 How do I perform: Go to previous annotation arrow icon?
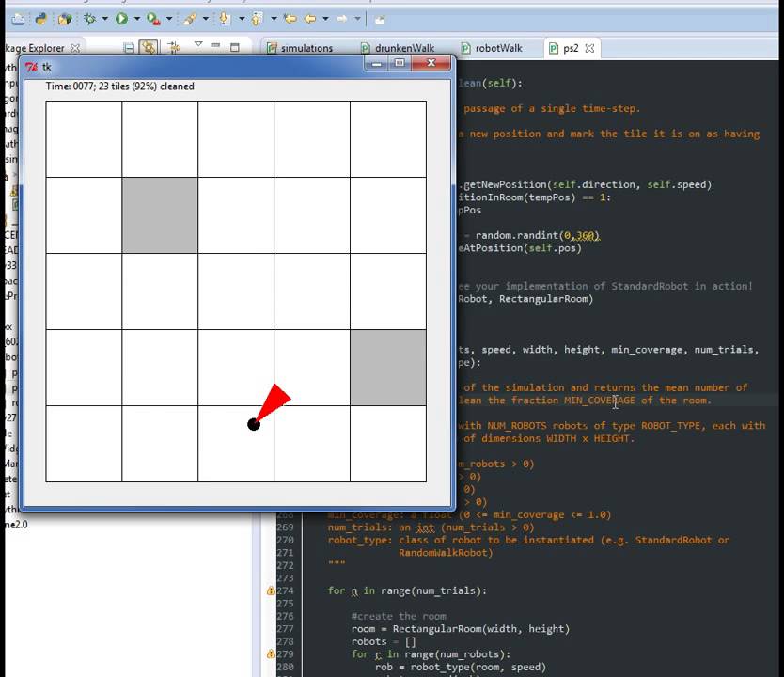point(258,19)
